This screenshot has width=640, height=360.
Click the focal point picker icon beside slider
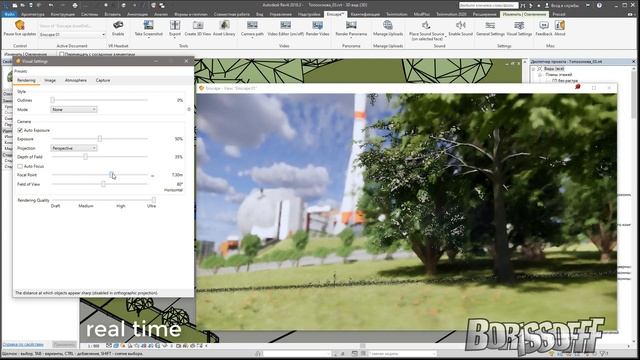coord(152,176)
